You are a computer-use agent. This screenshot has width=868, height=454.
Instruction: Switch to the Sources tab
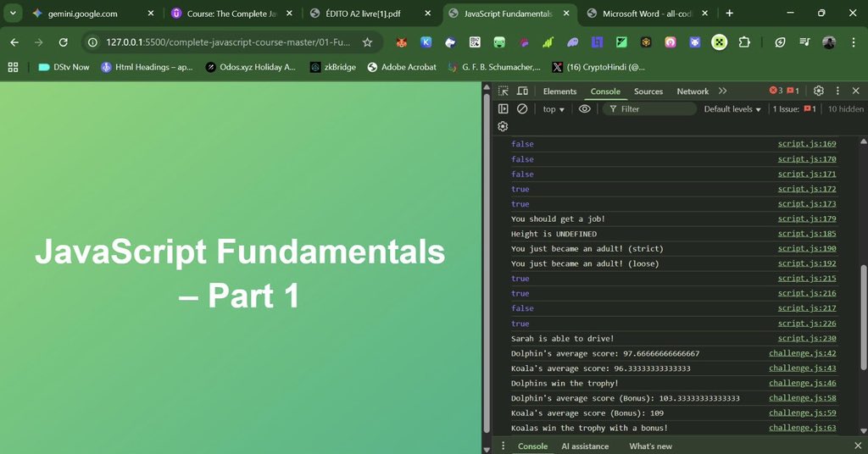tap(648, 91)
